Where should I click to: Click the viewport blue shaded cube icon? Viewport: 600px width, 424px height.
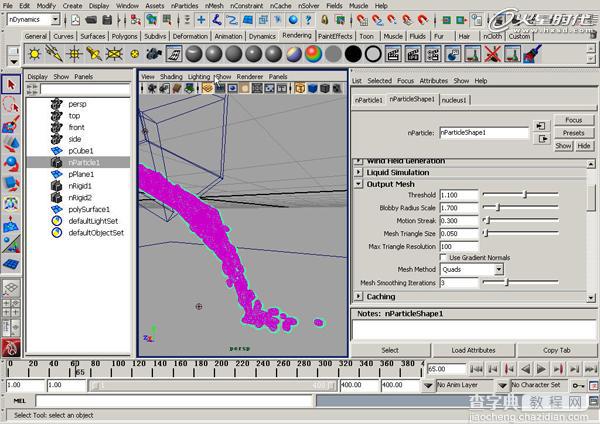tap(313, 88)
